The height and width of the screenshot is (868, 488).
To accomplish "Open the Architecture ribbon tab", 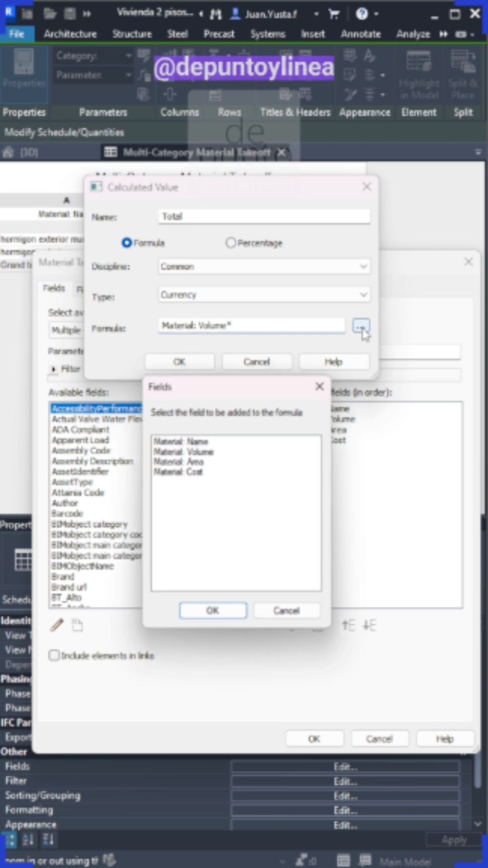I will coord(70,34).
